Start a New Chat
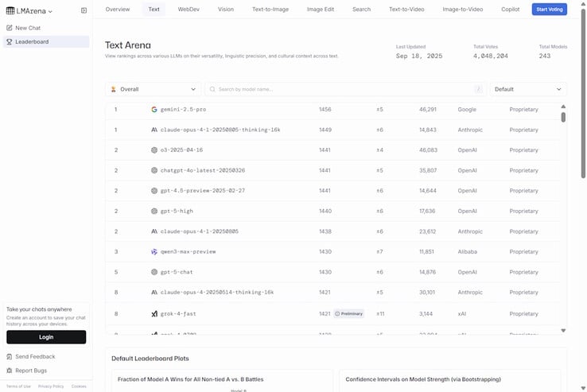Viewport: 587px width, 392px height. click(x=46, y=28)
